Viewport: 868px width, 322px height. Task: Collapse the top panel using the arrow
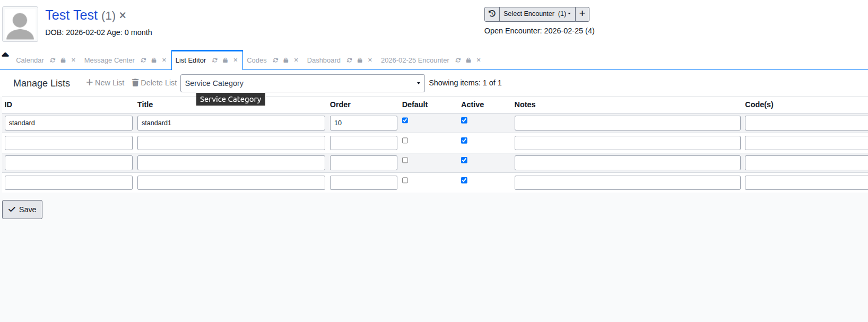(5, 54)
